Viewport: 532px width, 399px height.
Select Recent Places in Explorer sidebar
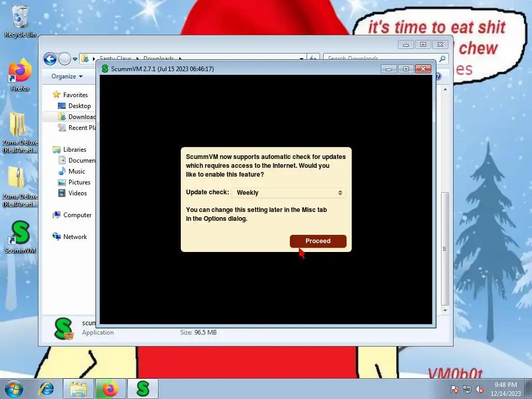(x=77, y=128)
